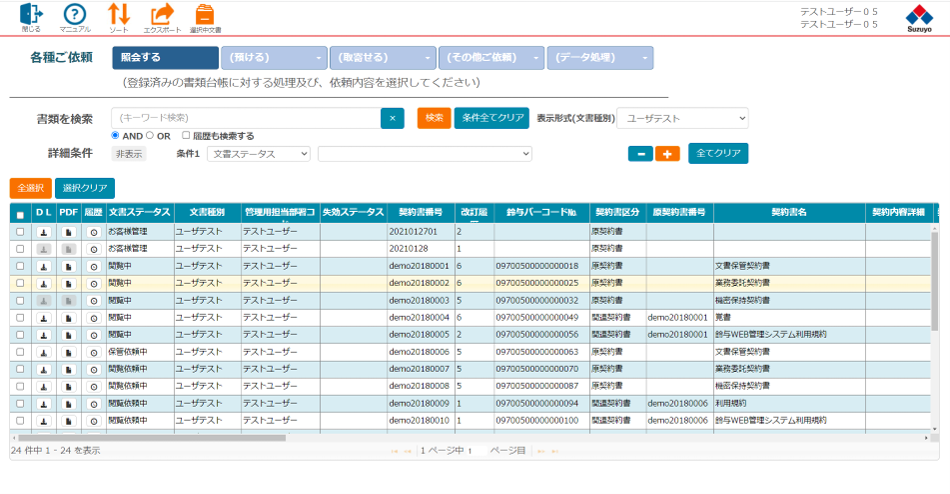Click the 閉じる (close) door icon
Image resolution: width=950 pixels, height=494 pixels.
(x=31, y=14)
